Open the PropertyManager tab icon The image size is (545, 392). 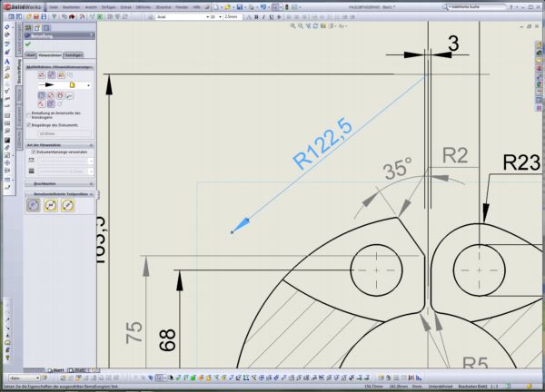click(x=37, y=28)
